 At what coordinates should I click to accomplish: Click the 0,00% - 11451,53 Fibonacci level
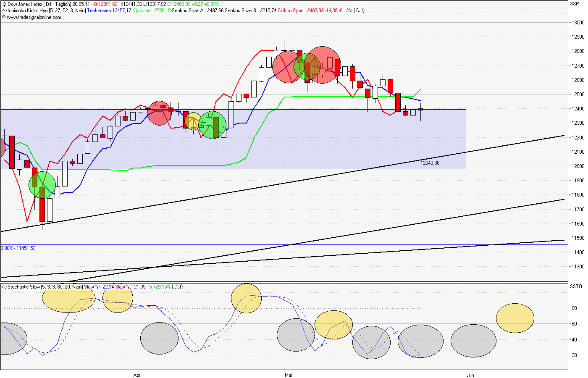click(18, 248)
